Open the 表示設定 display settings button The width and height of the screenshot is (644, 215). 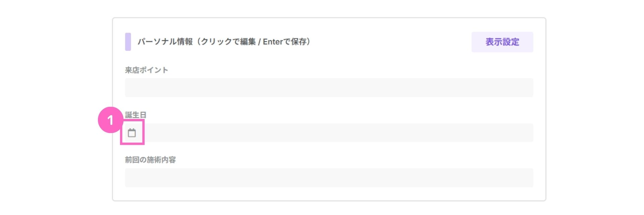click(502, 42)
